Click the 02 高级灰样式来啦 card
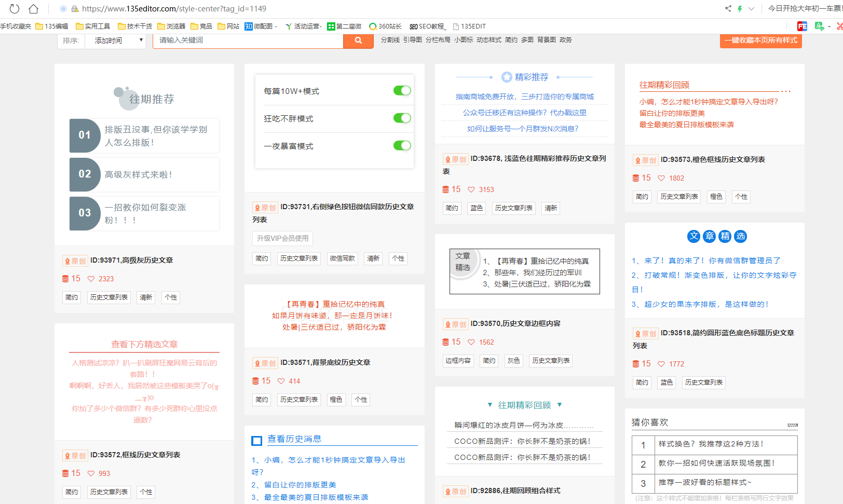 tap(144, 174)
